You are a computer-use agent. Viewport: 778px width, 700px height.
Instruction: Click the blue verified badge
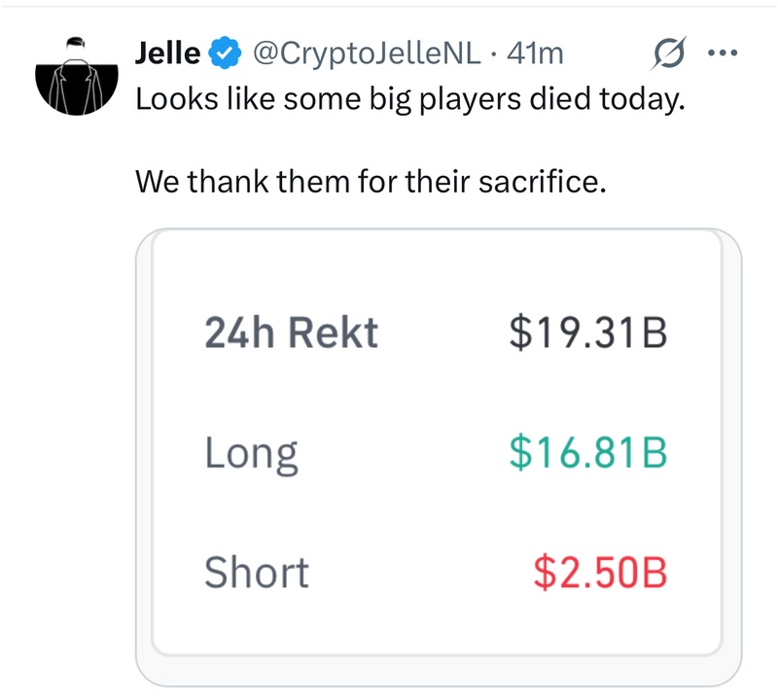pos(226,52)
